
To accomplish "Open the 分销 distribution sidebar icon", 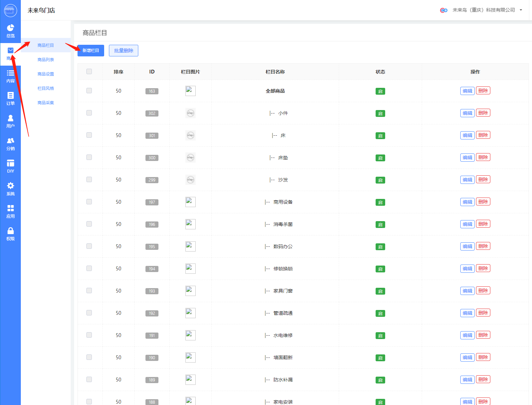I will pos(10,144).
